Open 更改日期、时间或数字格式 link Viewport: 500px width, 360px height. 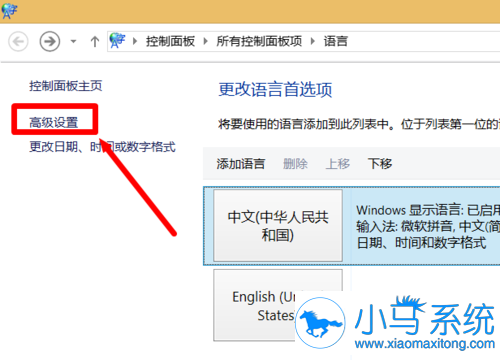tap(102, 147)
